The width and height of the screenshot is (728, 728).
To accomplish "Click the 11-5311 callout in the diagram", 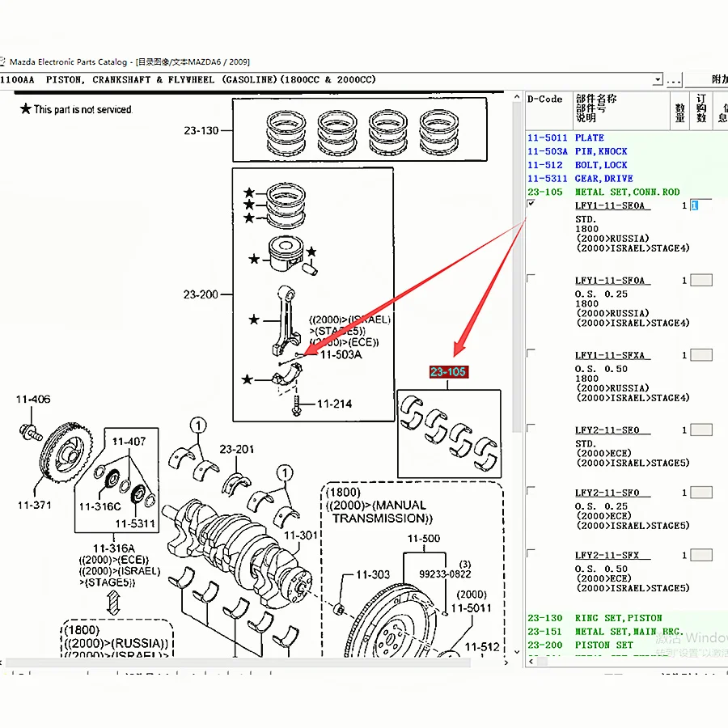I will coord(135,523).
